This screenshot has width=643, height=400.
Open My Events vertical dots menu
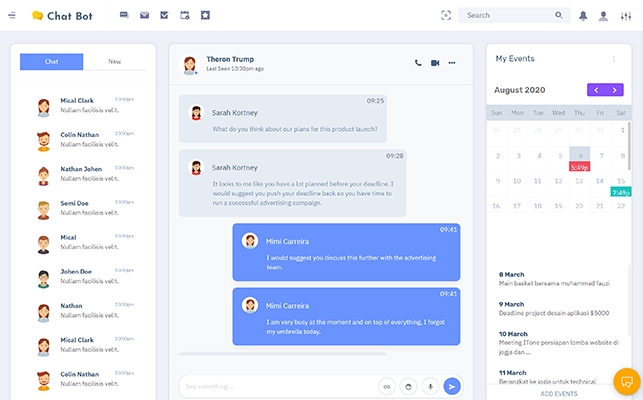click(x=614, y=59)
